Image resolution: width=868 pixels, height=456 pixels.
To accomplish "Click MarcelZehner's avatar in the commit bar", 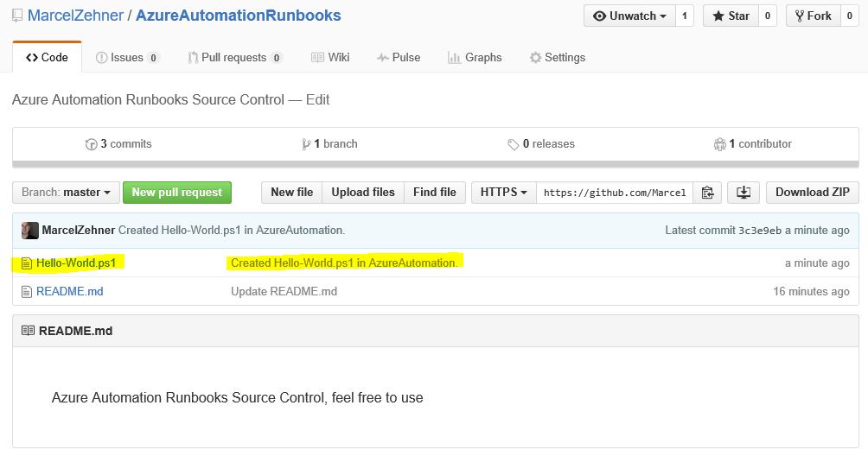I will pos(29,231).
